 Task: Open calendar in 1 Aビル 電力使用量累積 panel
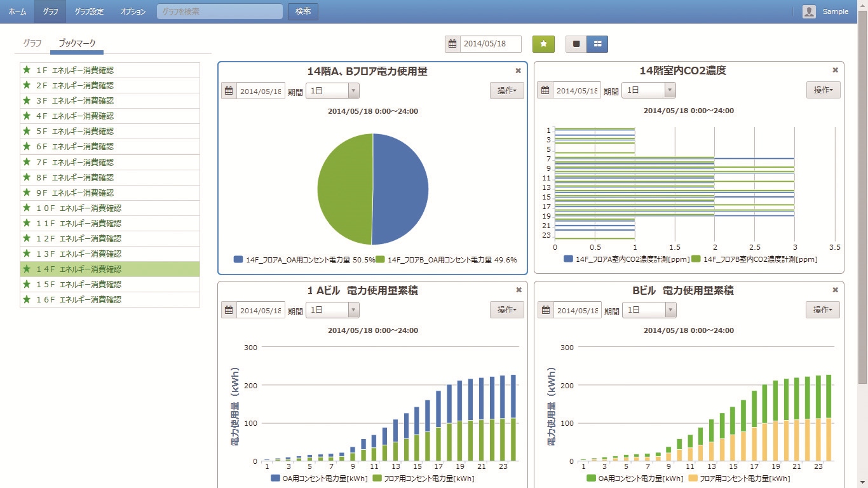click(x=229, y=310)
